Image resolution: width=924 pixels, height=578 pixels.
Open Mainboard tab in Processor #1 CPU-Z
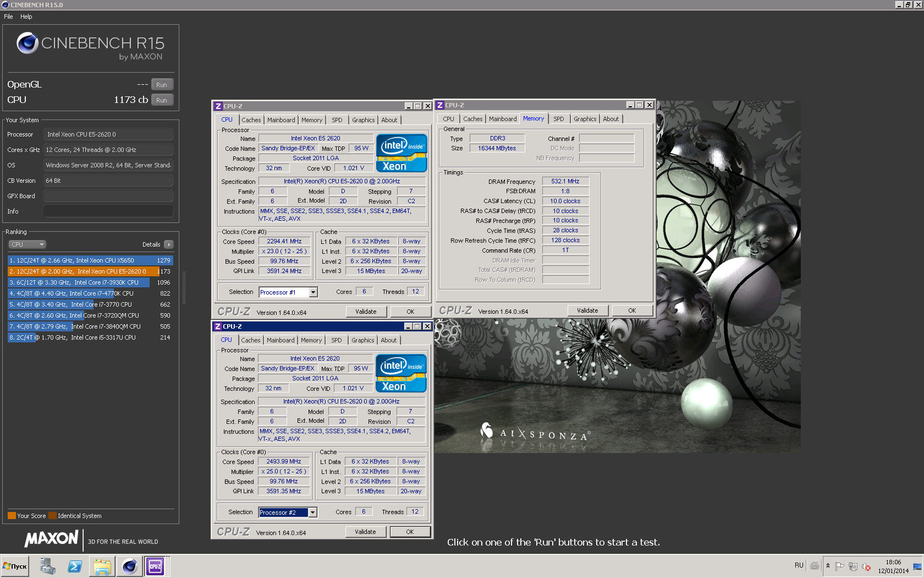(281, 120)
